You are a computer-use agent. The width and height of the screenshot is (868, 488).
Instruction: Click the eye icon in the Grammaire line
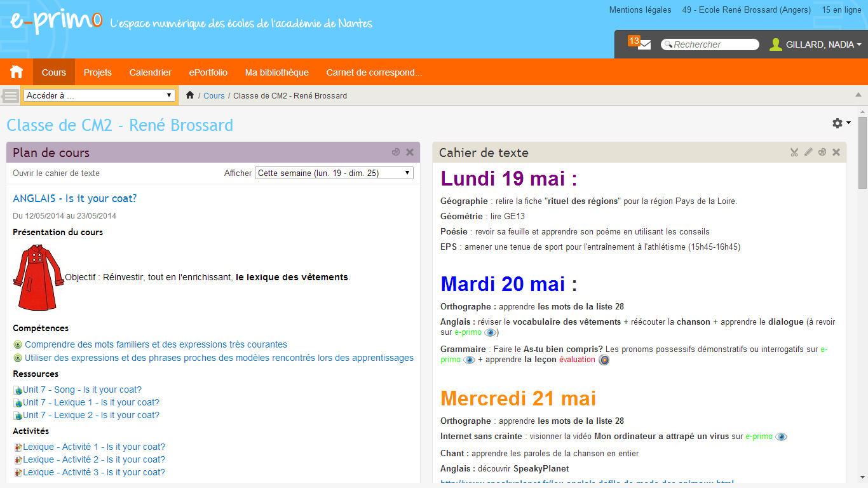click(x=470, y=360)
